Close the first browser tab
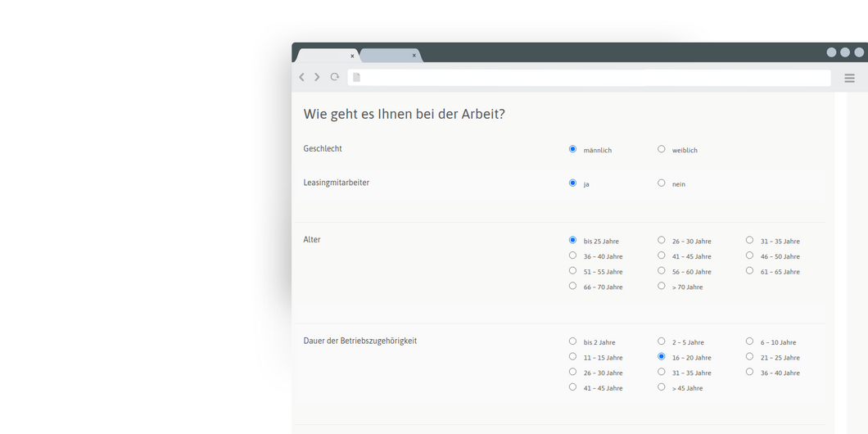868x434 pixels. [x=352, y=56]
